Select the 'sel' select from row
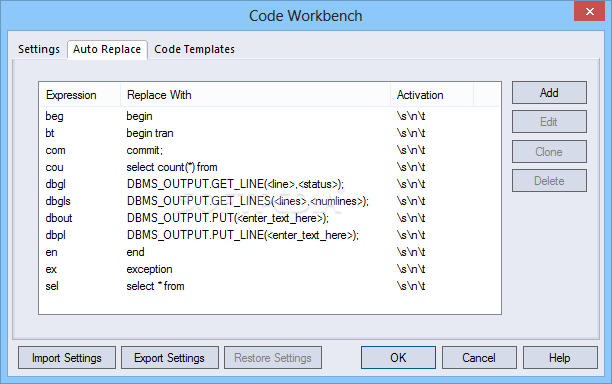 (x=269, y=286)
